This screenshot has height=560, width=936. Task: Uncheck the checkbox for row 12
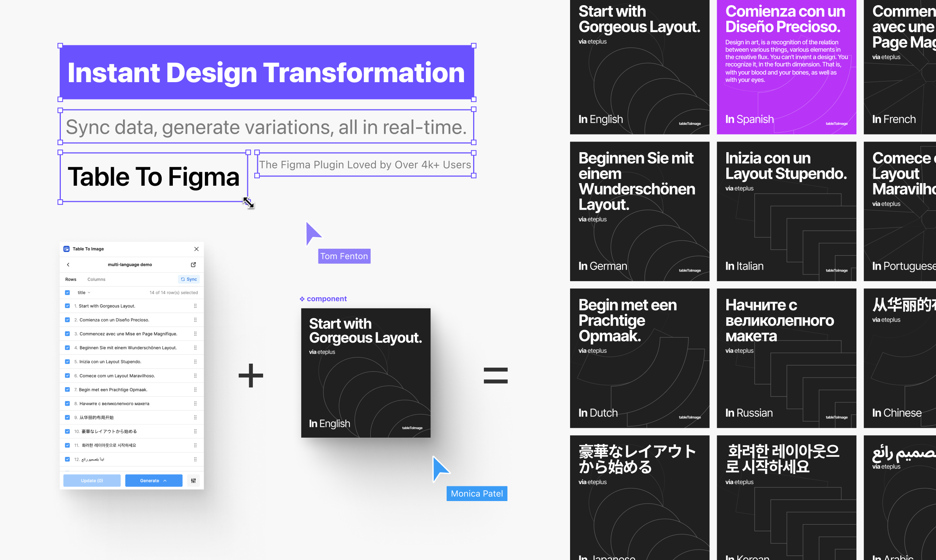point(67,459)
